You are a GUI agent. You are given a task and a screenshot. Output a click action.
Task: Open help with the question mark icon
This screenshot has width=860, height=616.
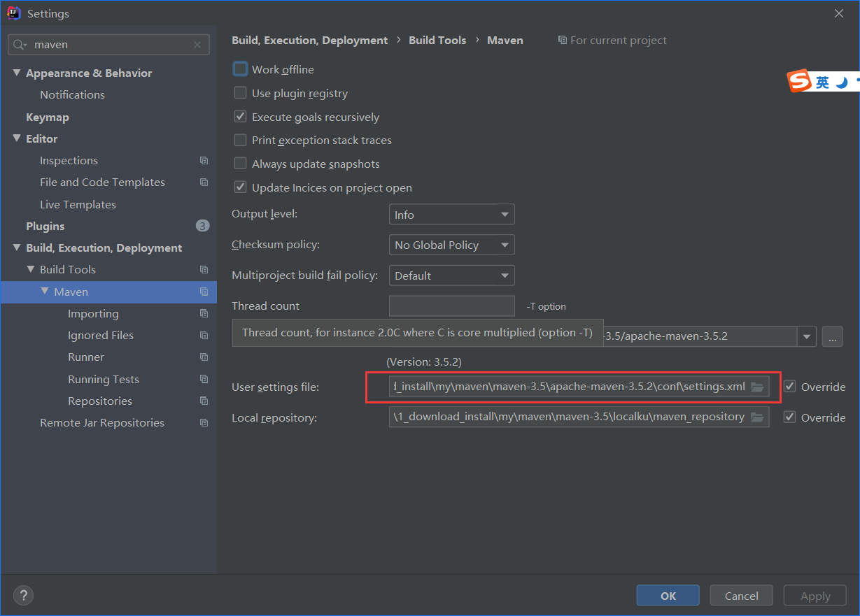pyautogui.click(x=23, y=596)
